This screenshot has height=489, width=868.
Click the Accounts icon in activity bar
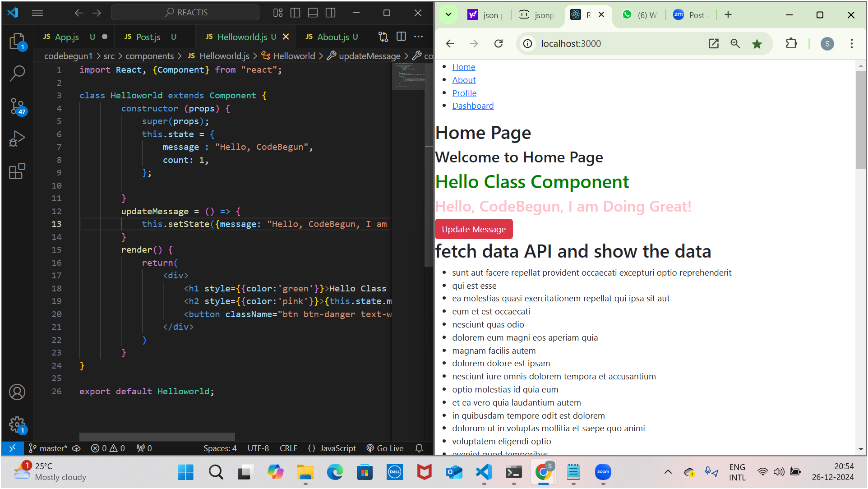coord(17,392)
